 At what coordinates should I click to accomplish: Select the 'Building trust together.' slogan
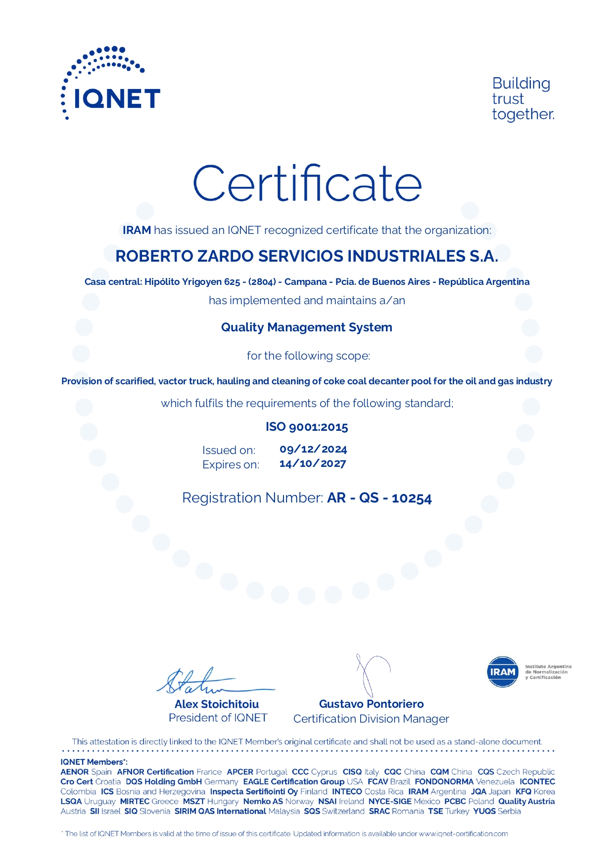(x=522, y=98)
